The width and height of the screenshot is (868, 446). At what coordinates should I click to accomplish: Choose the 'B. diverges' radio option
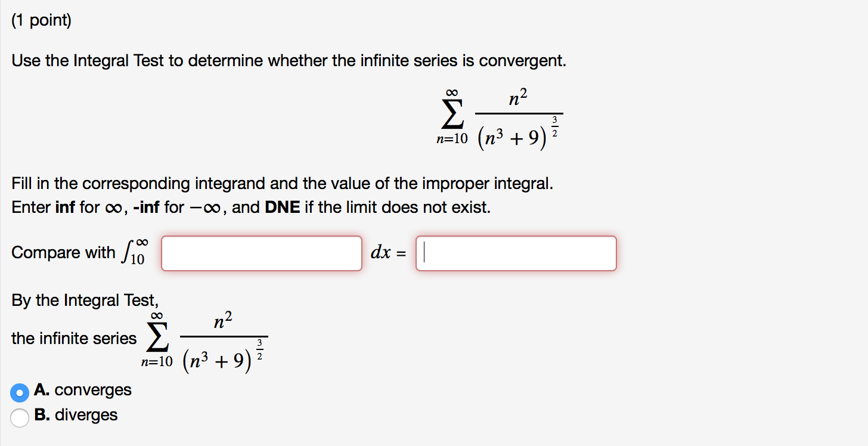coord(20,417)
